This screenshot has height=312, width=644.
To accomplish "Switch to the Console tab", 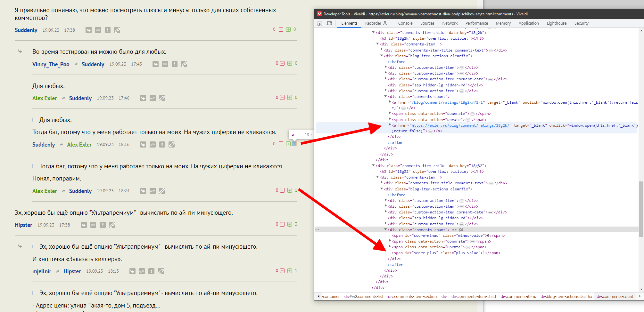I will pyautogui.click(x=405, y=23).
